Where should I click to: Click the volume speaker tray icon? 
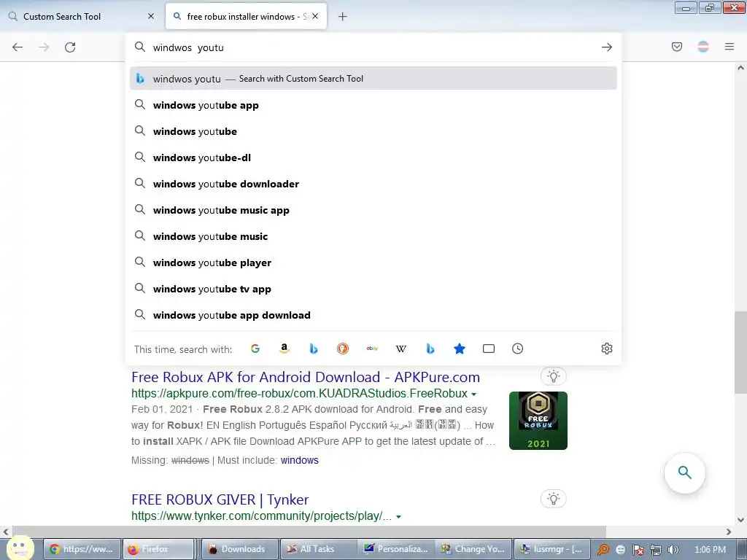[x=673, y=550]
